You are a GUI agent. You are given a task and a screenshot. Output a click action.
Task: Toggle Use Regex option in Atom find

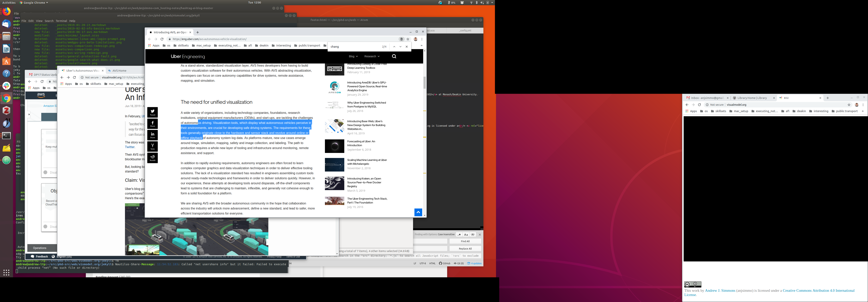[x=459, y=235]
